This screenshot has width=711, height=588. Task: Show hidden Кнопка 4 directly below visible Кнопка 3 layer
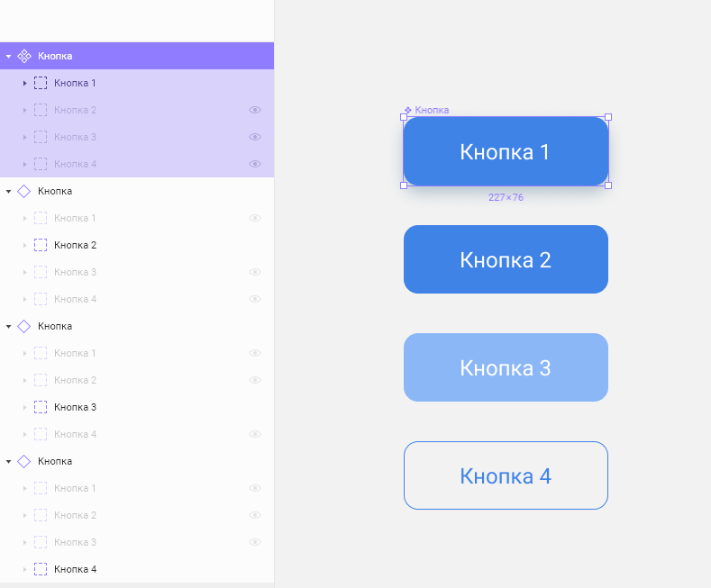pyautogui.click(x=255, y=434)
